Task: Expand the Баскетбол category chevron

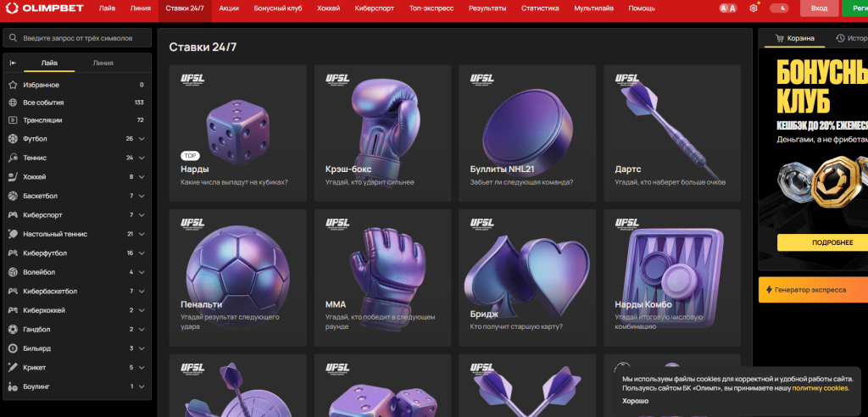Action: (142, 196)
